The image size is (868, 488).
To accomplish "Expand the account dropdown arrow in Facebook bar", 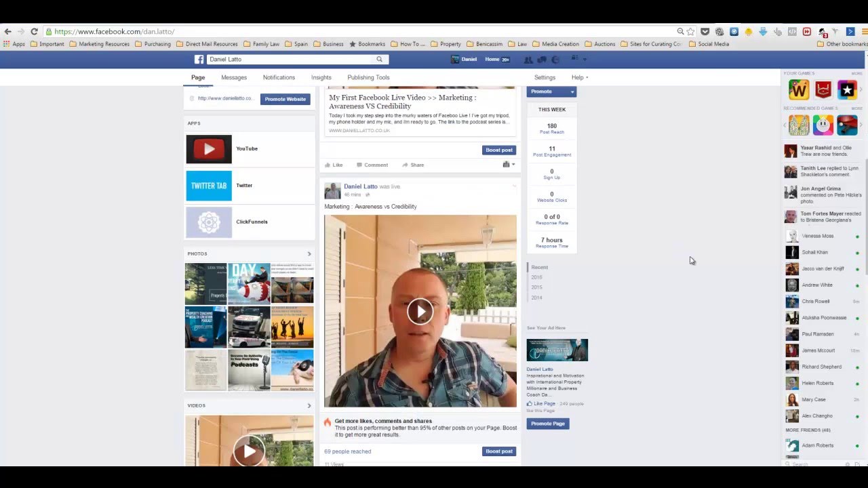I will point(586,60).
